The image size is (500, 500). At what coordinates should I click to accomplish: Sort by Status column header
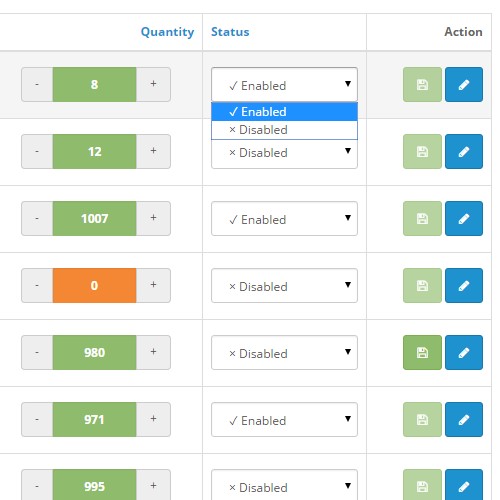click(230, 32)
